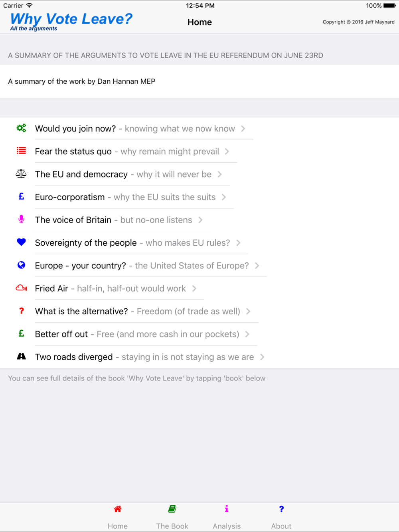Open chevron next to 'why remain might prevail'

[227, 151]
